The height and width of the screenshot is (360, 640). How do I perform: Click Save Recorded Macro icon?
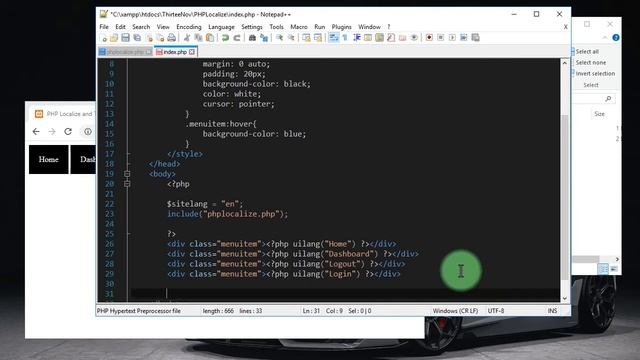tap(475, 38)
